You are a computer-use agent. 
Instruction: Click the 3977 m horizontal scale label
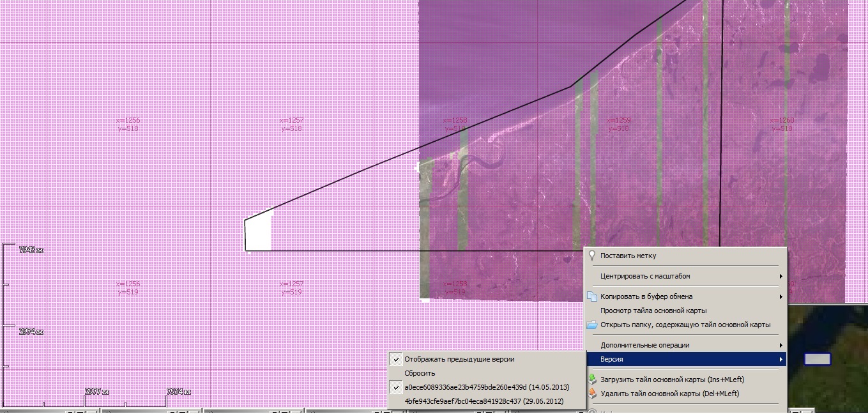click(97, 392)
